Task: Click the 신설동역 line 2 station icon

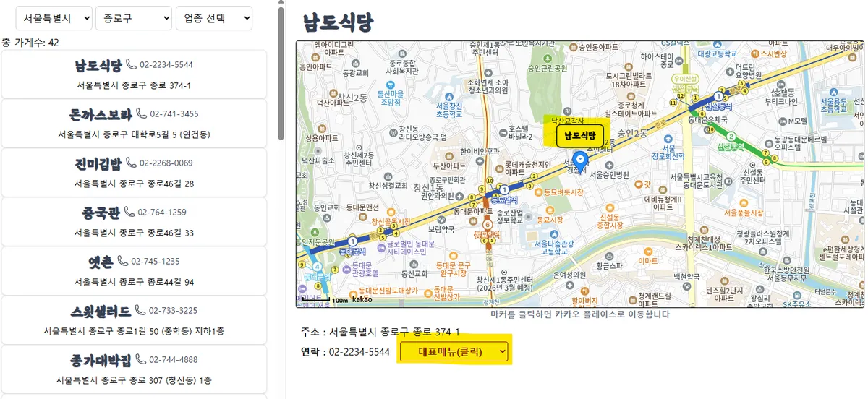Action: [x=731, y=136]
